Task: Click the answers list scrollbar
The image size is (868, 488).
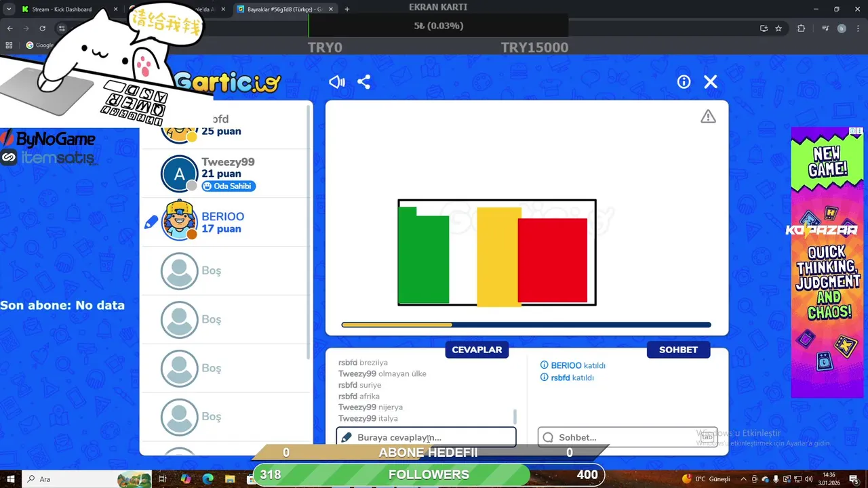Action: pyautogui.click(x=515, y=416)
